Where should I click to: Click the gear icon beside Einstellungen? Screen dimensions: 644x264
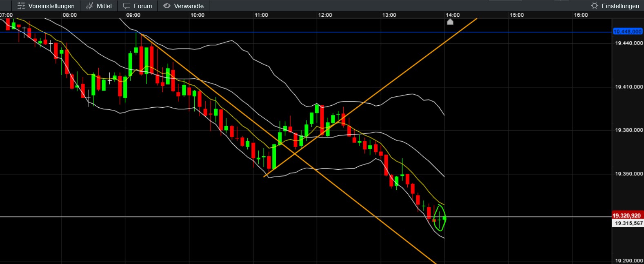(595, 6)
